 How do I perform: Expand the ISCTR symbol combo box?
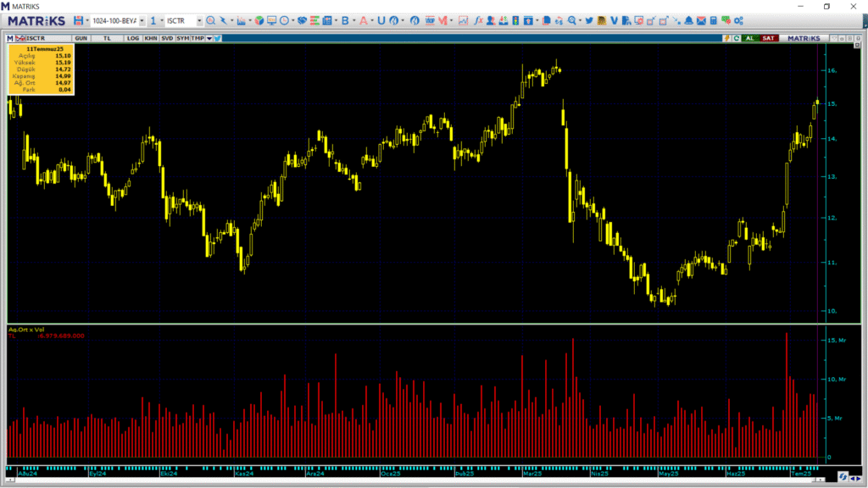pos(199,20)
